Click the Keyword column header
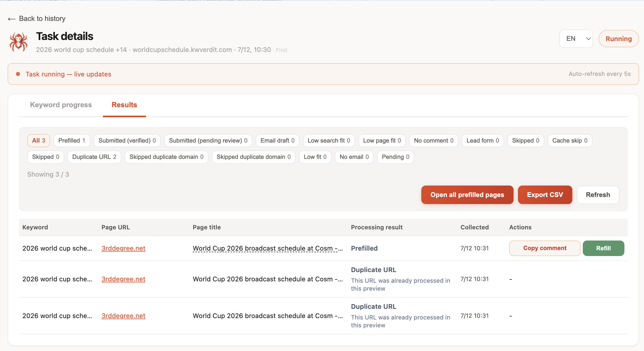The image size is (644, 351). pos(35,227)
